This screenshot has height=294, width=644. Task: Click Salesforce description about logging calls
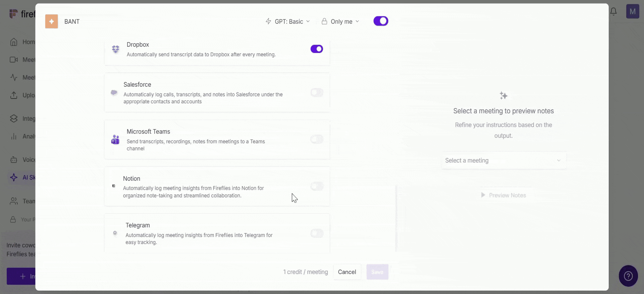click(x=203, y=98)
